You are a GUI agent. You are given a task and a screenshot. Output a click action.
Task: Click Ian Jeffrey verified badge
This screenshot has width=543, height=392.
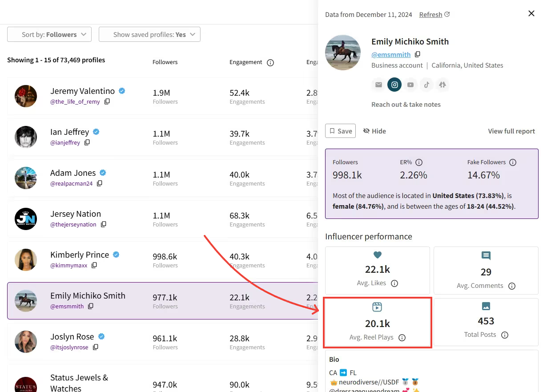click(96, 132)
